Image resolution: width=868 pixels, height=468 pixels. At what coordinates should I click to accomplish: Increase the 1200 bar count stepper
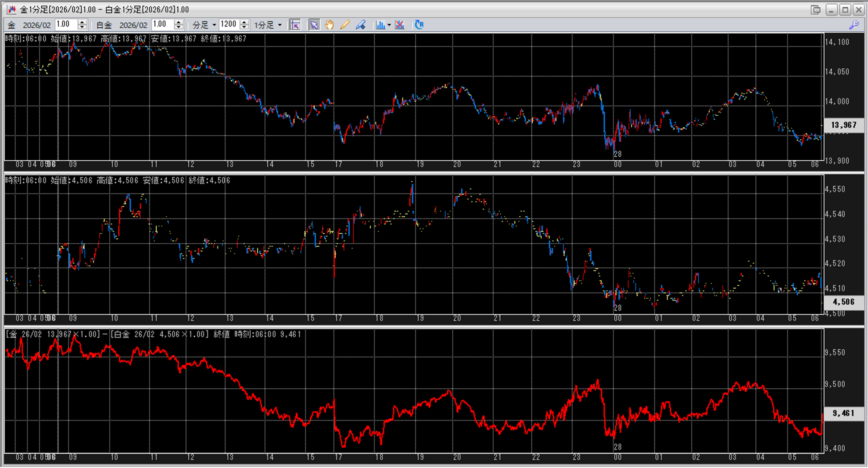[x=245, y=22]
